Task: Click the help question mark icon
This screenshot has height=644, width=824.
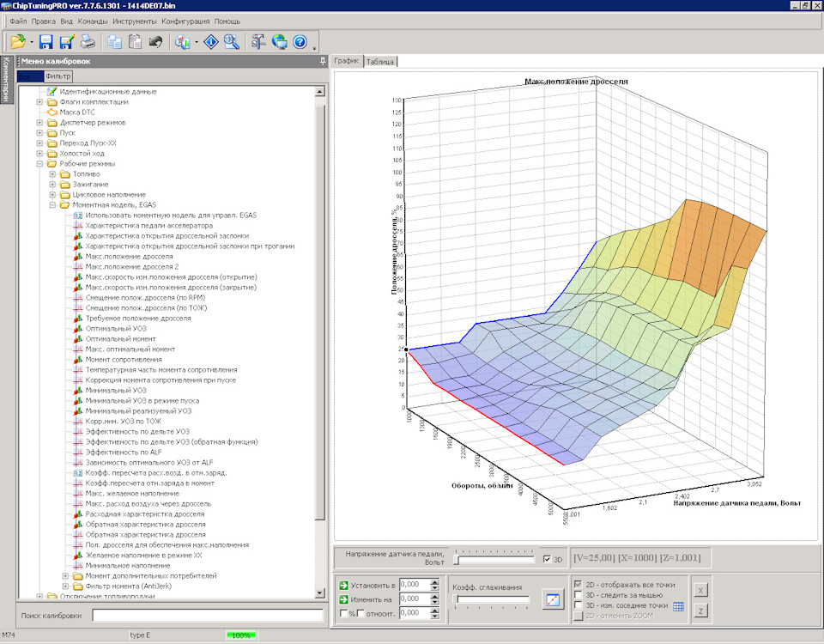Action: [300, 41]
